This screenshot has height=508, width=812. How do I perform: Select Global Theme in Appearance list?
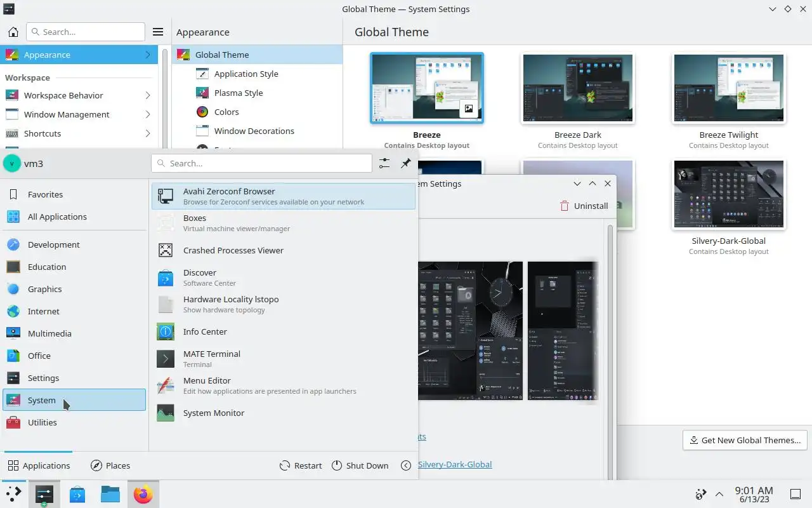pyautogui.click(x=257, y=55)
